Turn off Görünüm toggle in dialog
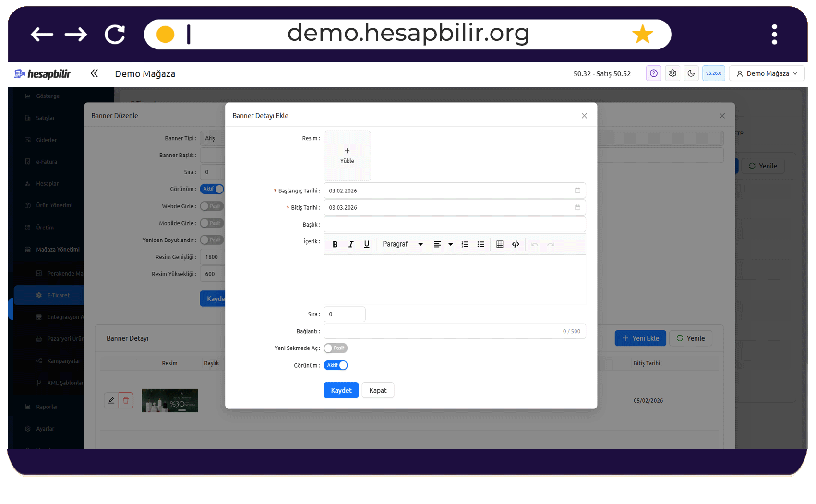The height and width of the screenshot is (504, 816). [336, 365]
